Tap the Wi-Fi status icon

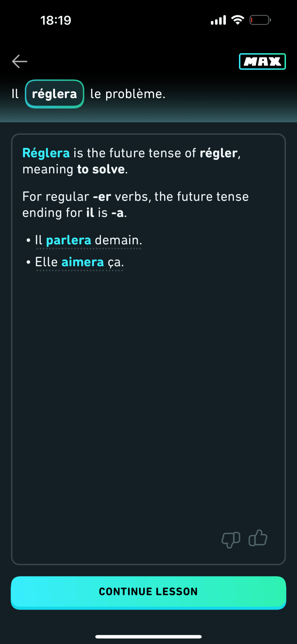(x=238, y=20)
